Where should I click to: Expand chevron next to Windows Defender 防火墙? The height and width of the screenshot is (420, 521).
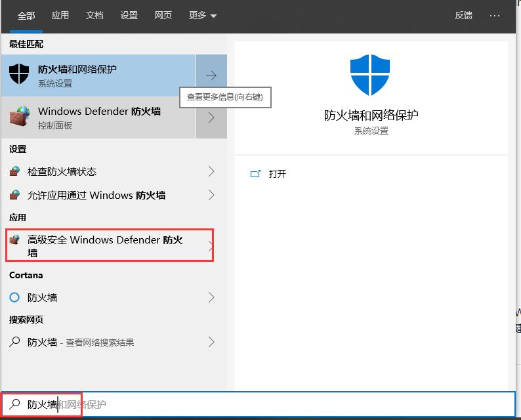211,117
